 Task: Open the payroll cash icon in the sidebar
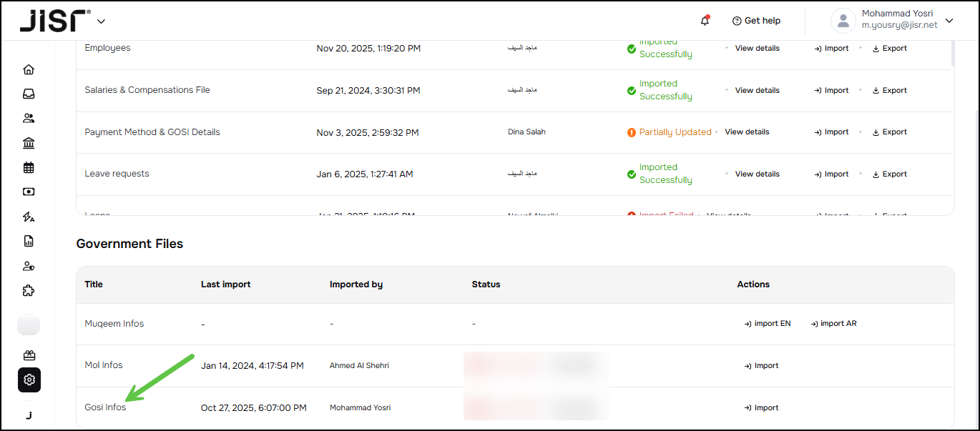(29, 192)
